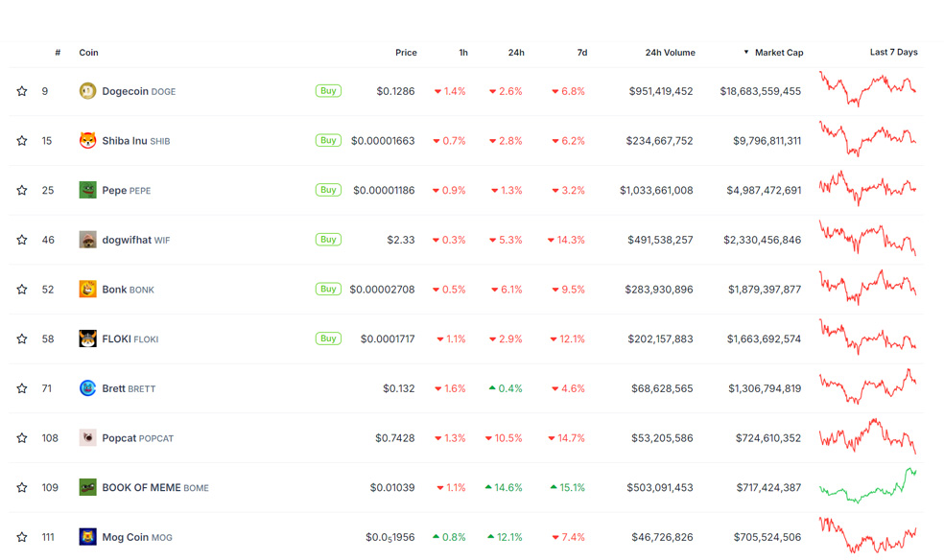Click the Brett coin logo
Viewport: 944px width, 560px height.
click(x=87, y=388)
